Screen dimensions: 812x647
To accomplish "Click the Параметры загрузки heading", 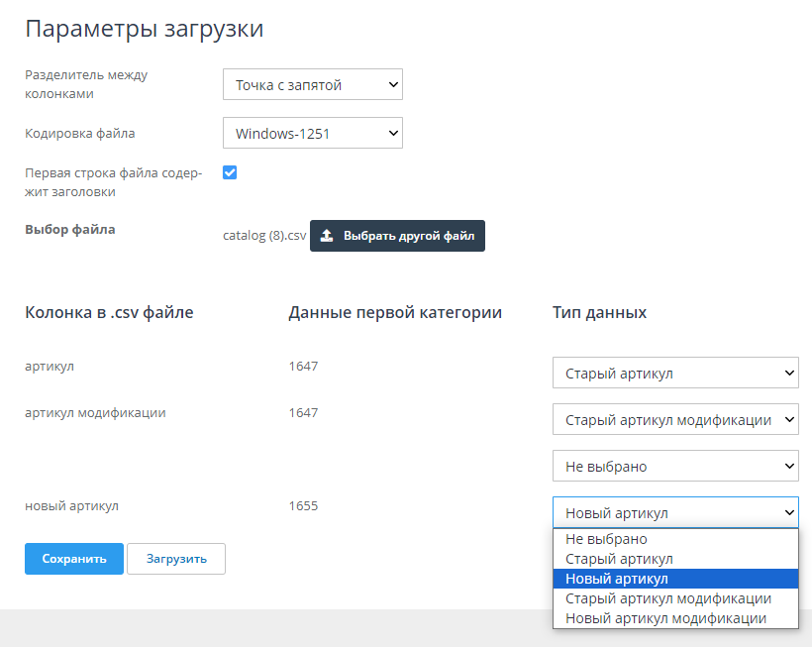I will tap(144, 29).
